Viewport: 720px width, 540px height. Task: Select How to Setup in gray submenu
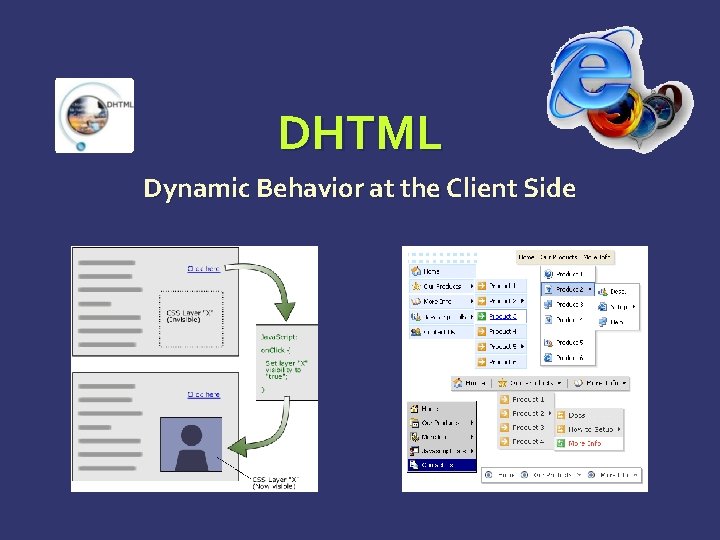(589, 429)
